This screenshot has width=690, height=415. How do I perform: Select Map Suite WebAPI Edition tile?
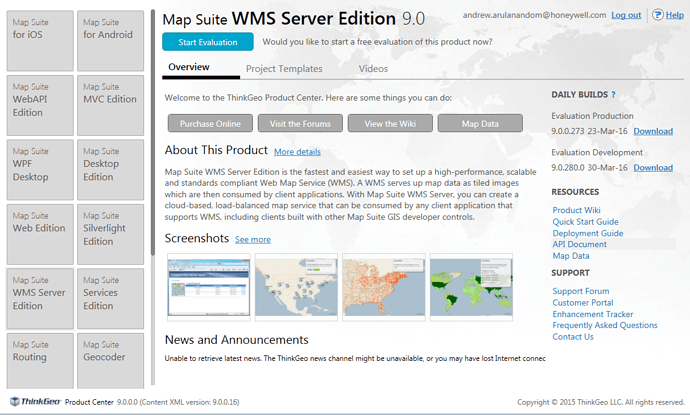coord(40,105)
